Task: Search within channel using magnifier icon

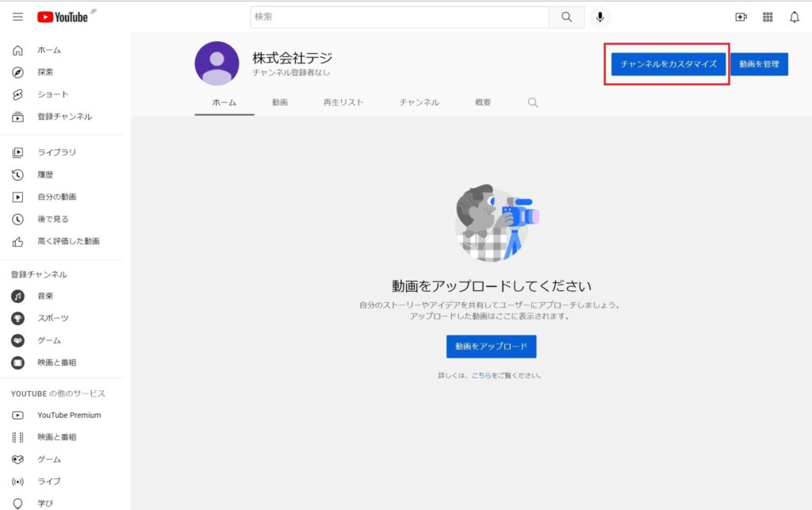Action: click(x=533, y=102)
